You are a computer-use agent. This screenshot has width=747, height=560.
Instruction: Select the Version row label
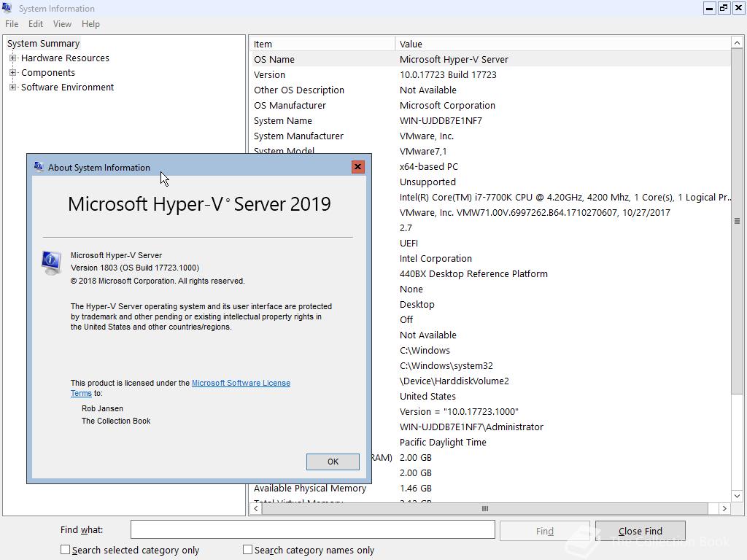(x=270, y=75)
